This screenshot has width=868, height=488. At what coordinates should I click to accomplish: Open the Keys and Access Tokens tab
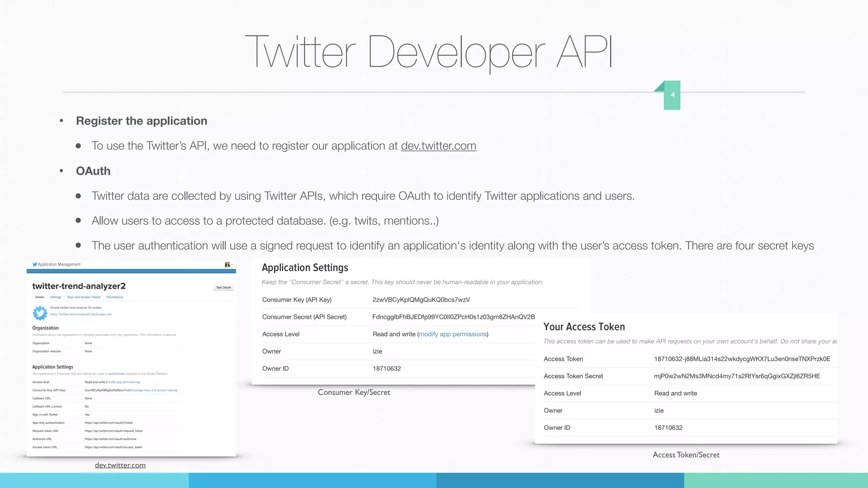[84, 297]
